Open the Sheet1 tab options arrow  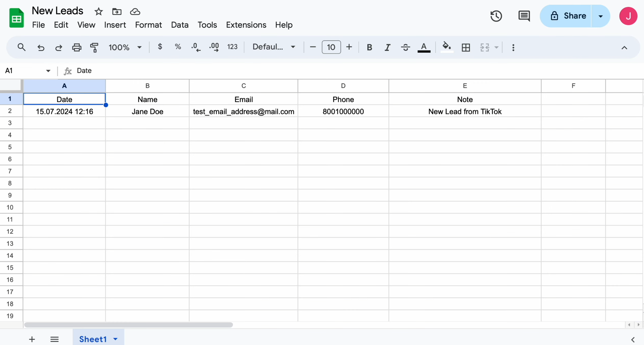click(115, 339)
